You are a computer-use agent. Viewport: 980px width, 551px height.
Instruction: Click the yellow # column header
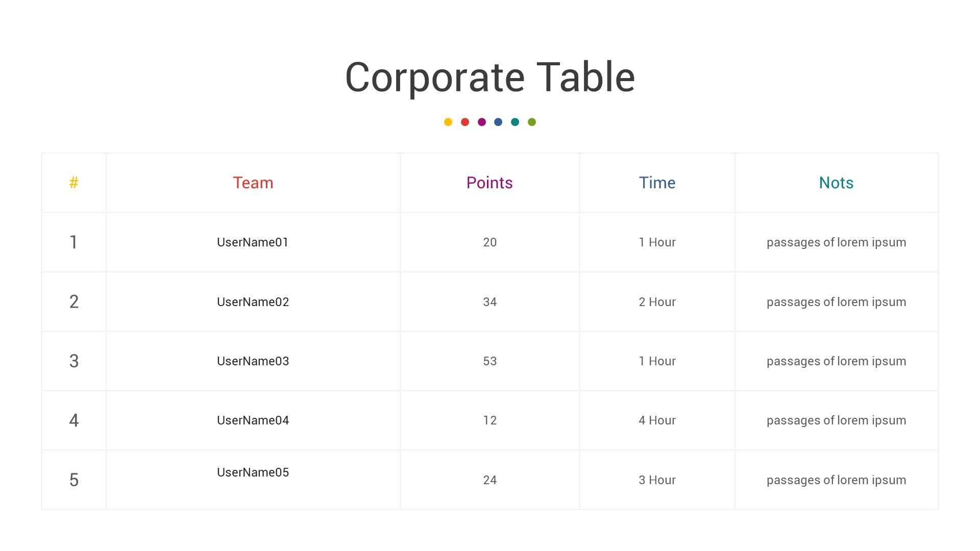pos(74,183)
